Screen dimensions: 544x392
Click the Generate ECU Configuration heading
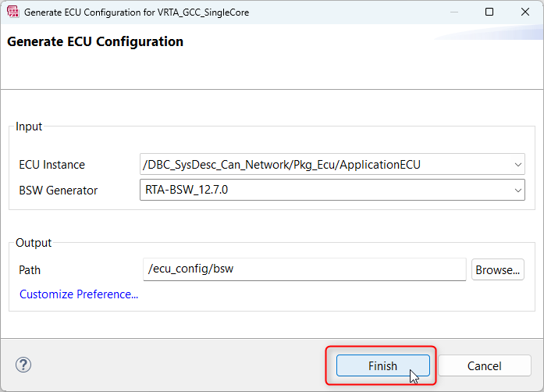coord(95,41)
